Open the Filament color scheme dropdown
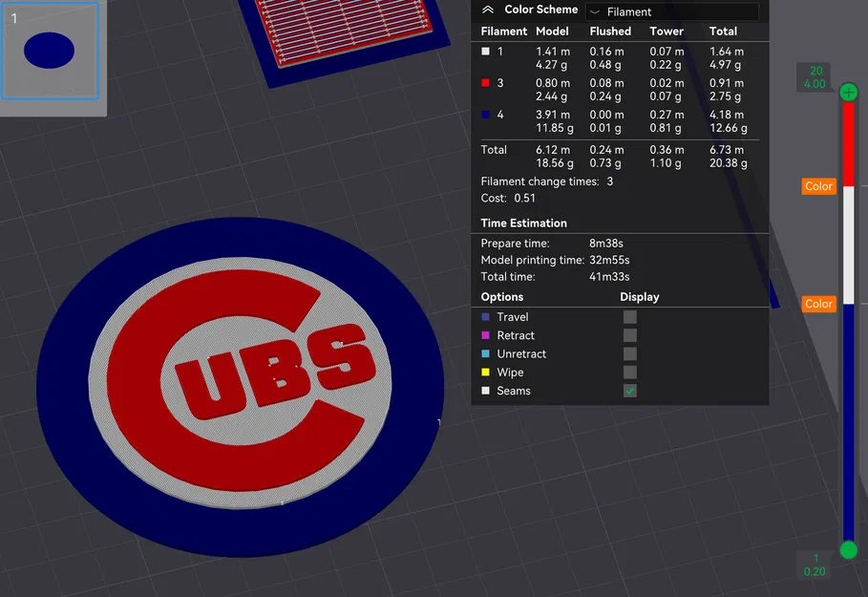The height and width of the screenshot is (597, 868). [x=672, y=11]
